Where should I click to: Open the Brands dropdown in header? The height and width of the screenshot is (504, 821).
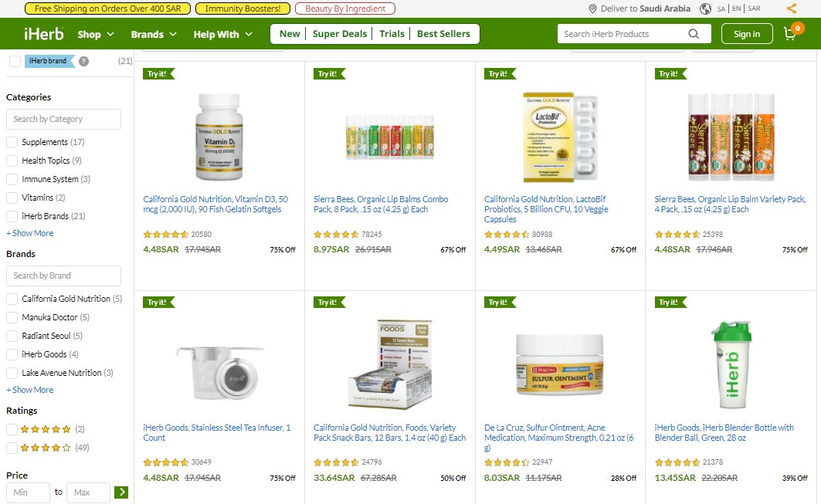[154, 34]
